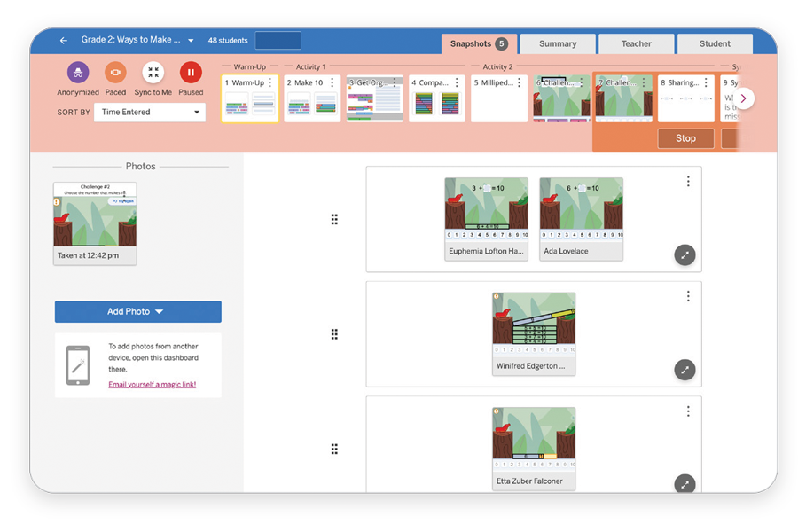Open options menu for Make 10 screen
Screen dimensions: 798x532
332,82
